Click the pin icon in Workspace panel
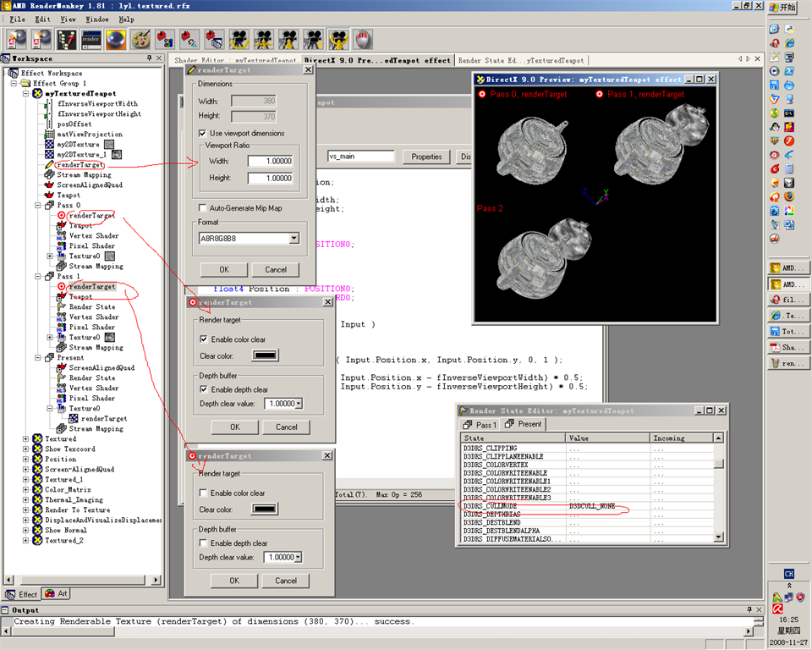 (149, 58)
